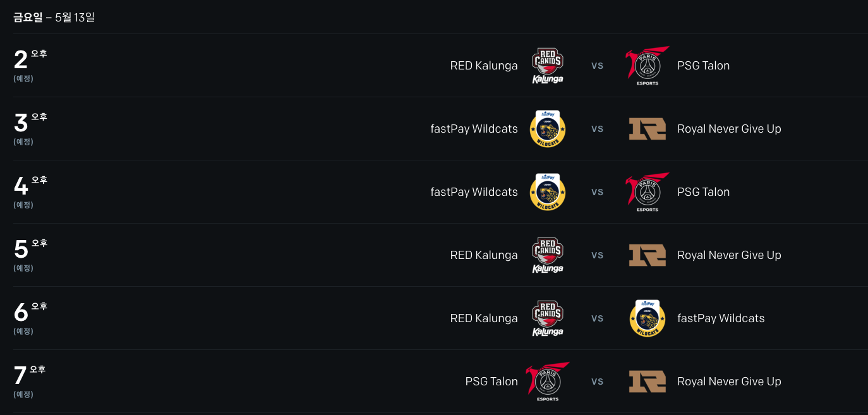Click Royal Never Give Up name in 7 PM match

729,382
